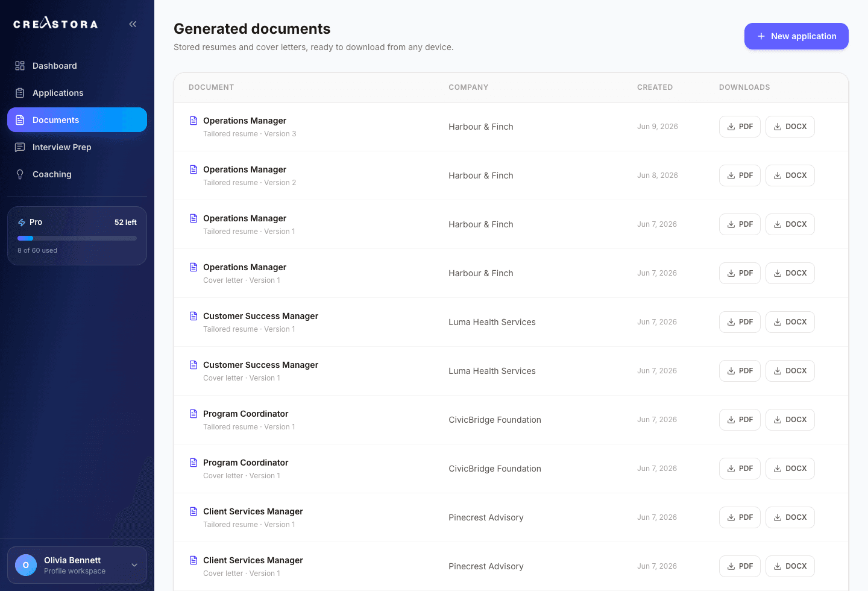Screen dimensions: 868x591
Task: Download PDF of Customer Success Manager cover letter
Action: 740,371
